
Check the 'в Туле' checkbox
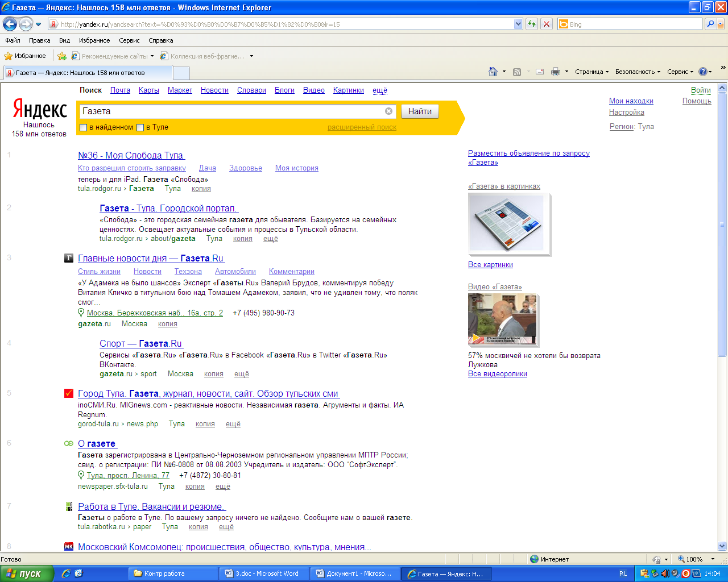pyautogui.click(x=140, y=127)
